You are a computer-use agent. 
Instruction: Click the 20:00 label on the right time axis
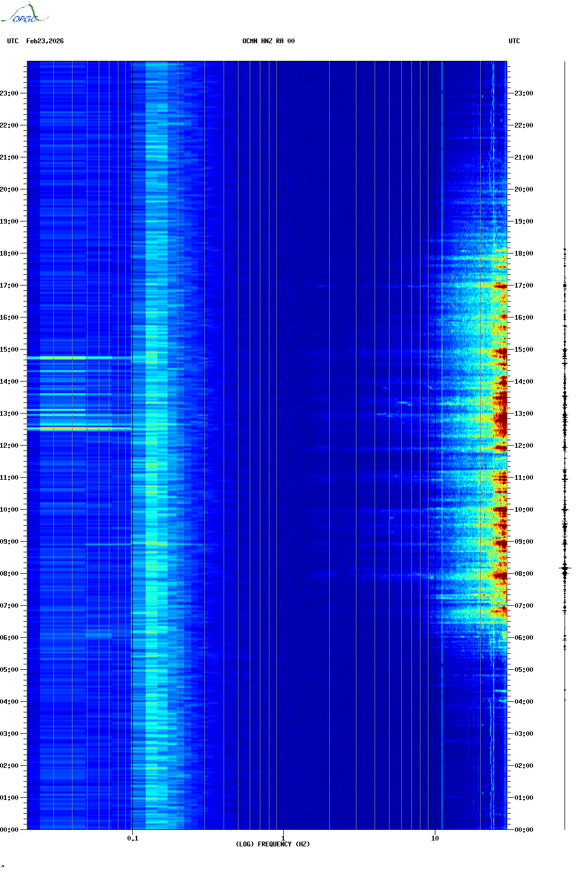tap(523, 189)
